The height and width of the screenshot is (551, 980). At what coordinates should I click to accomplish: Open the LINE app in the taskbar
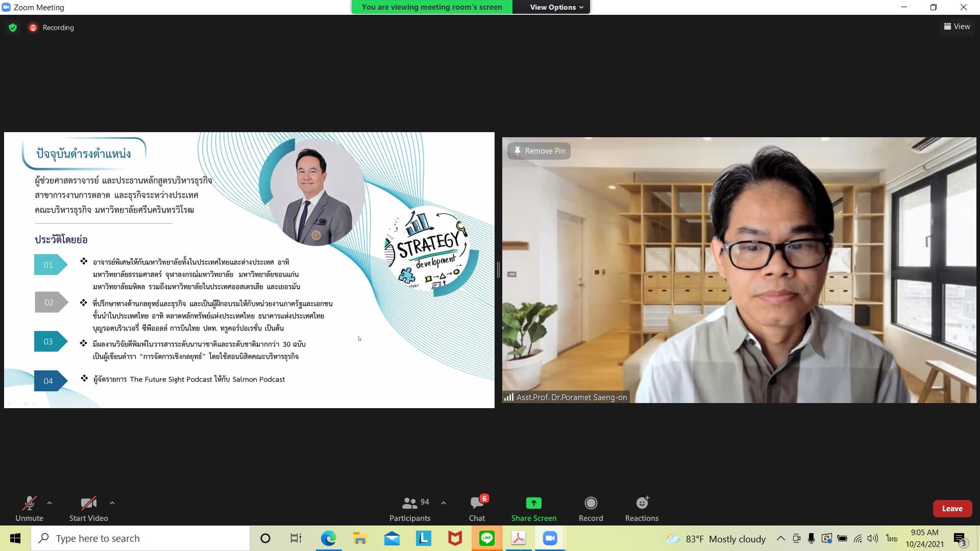(486, 538)
